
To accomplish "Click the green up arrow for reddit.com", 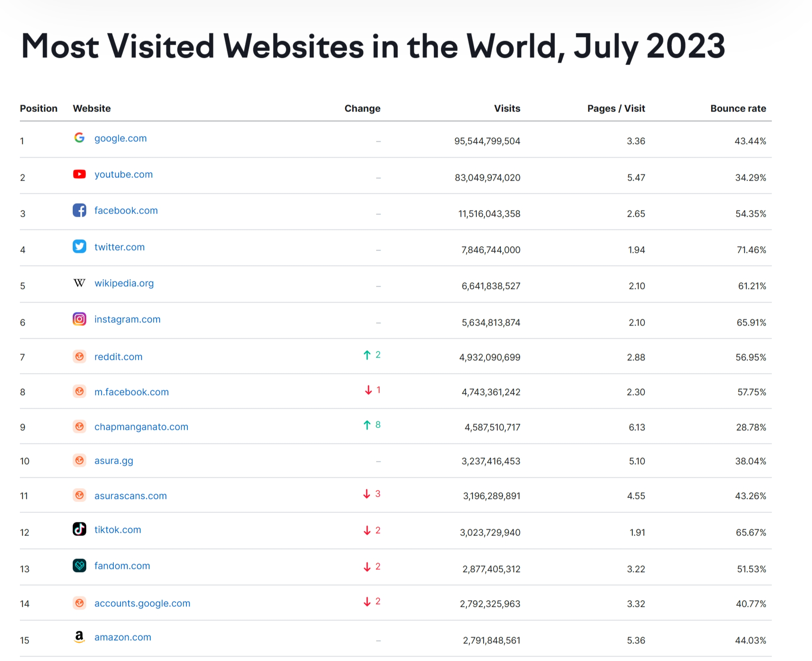I will pos(367,355).
